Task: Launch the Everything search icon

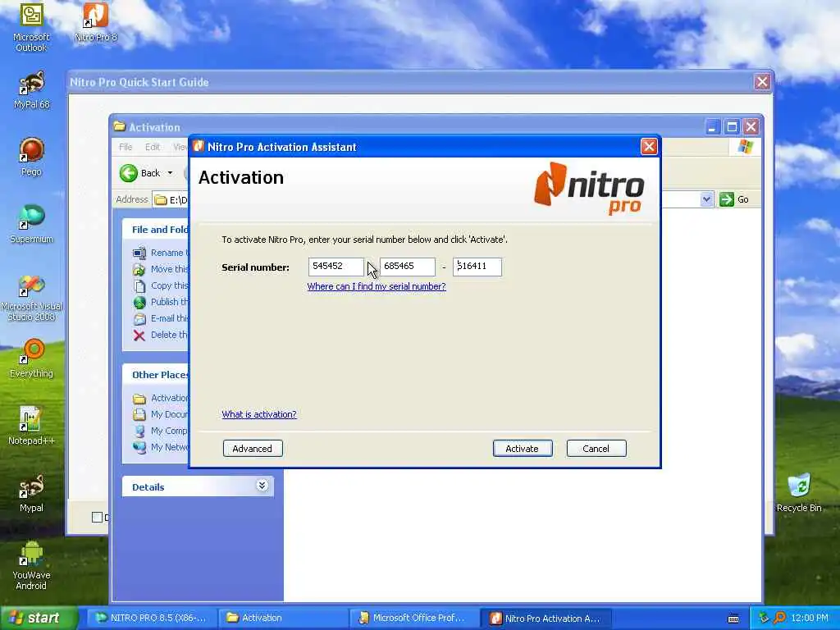Action: tap(32, 358)
